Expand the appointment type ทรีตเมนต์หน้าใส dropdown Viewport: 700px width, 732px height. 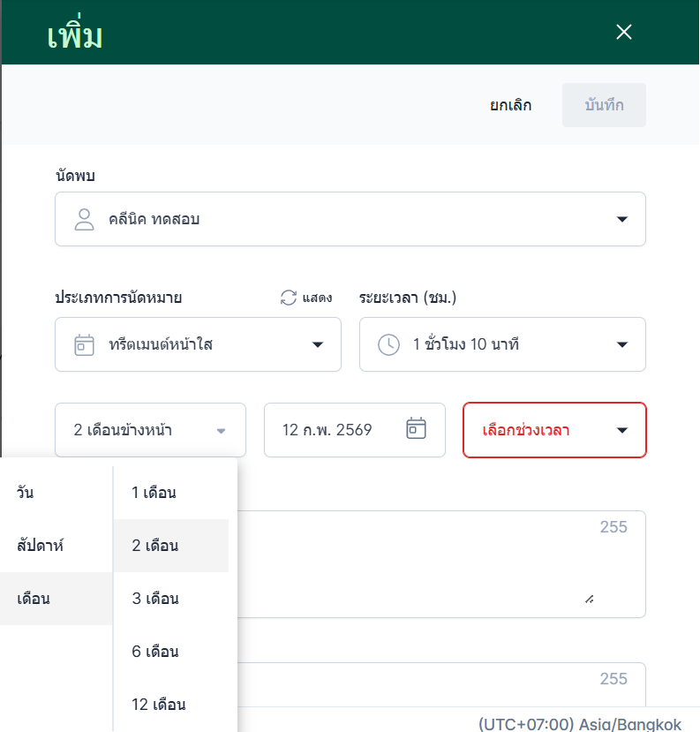pos(318,344)
